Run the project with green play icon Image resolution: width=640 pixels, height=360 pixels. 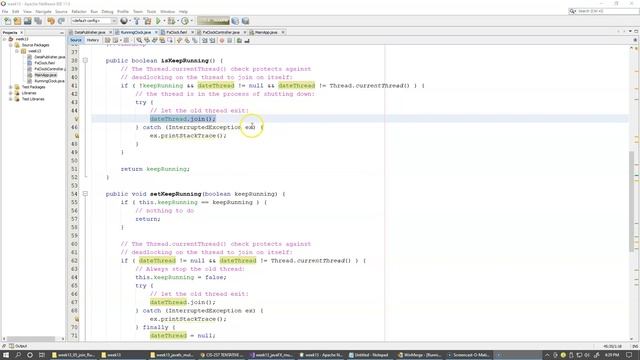pyautogui.click(x=158, y=21)
